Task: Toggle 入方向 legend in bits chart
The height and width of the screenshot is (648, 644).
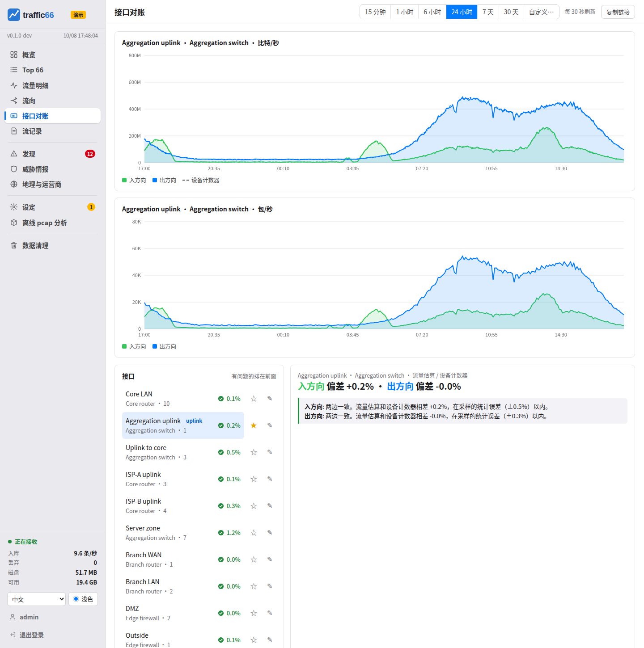Action: tap(134, 180)
